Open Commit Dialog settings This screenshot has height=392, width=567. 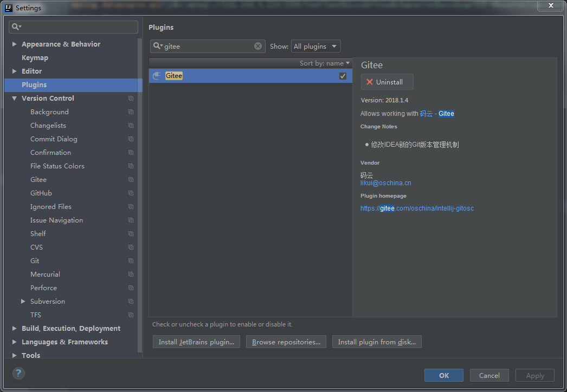coord(54,139)
